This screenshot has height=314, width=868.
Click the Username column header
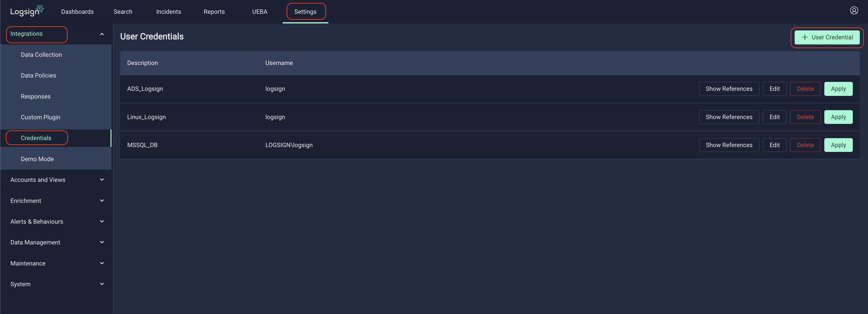click(279, 63)
